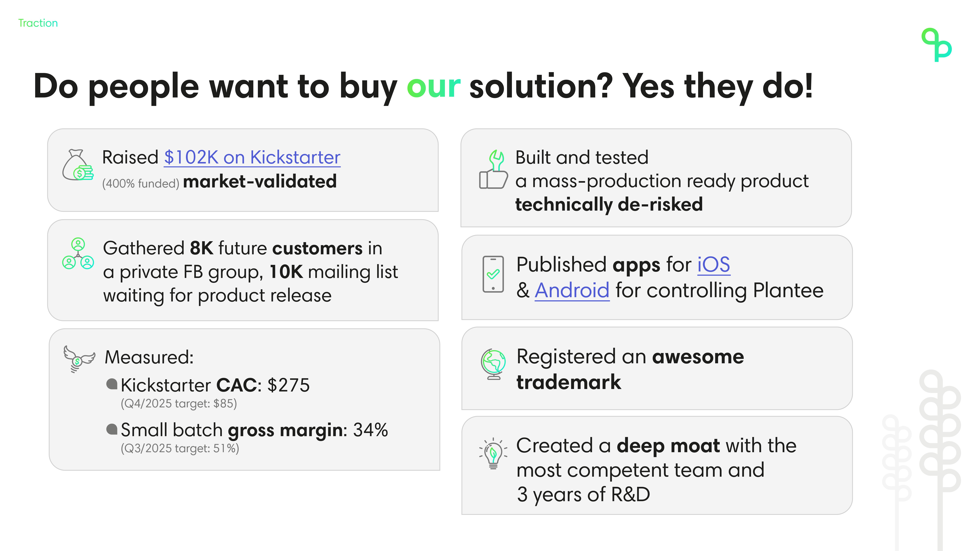980x551 pixels.
Task: Click the 'technically de-risked' bold text
Action: (609, 205)
